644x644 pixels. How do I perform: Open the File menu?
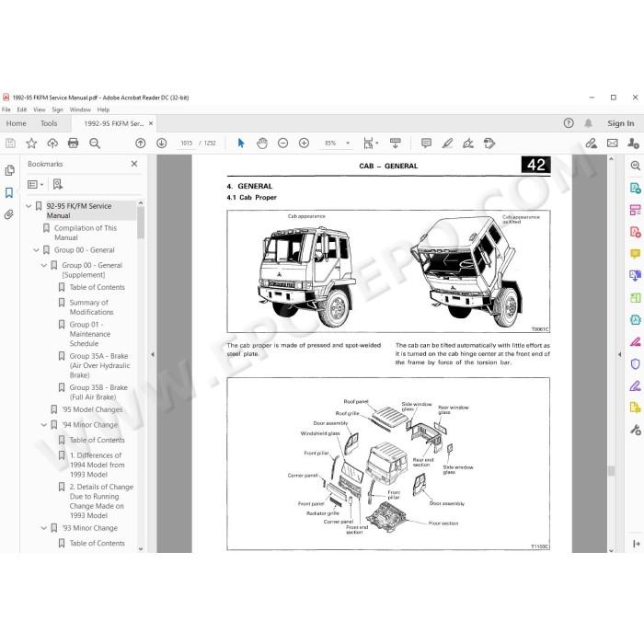[6, 109]
